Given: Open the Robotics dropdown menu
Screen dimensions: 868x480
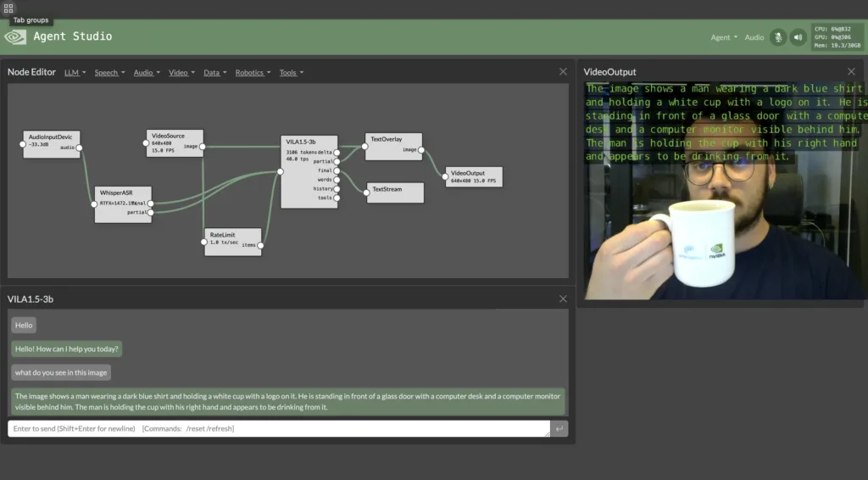Looking at the screenshot, I should pos(253,73).
